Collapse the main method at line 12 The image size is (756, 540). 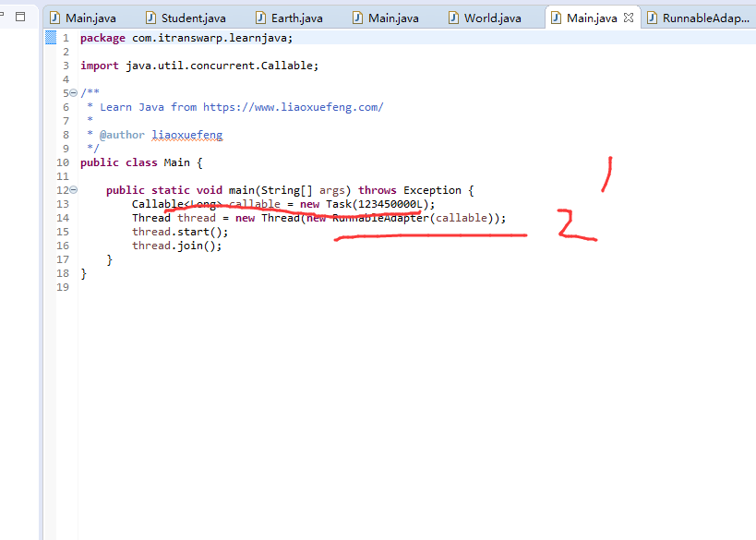[x=73, y=190]
